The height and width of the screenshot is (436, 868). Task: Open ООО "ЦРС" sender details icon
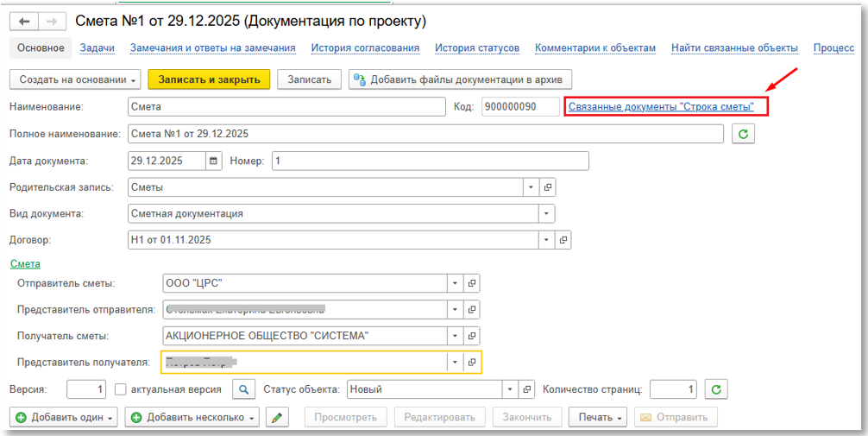[472, 283]
